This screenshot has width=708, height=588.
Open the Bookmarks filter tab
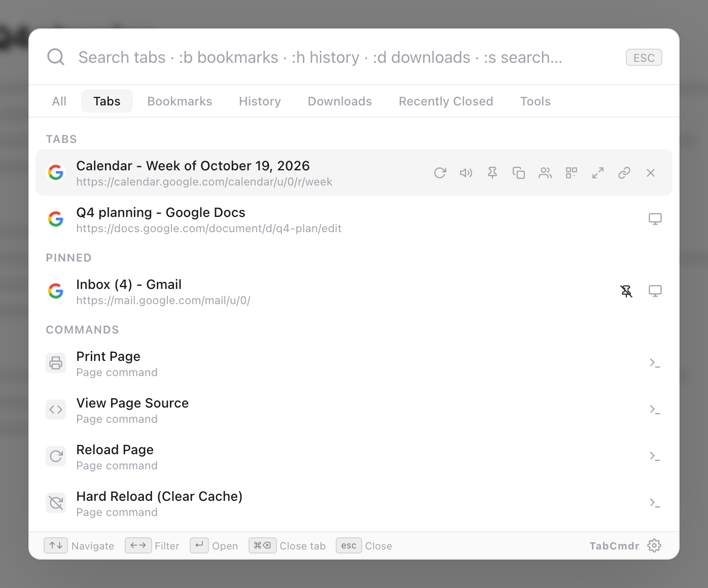(180, 101)
